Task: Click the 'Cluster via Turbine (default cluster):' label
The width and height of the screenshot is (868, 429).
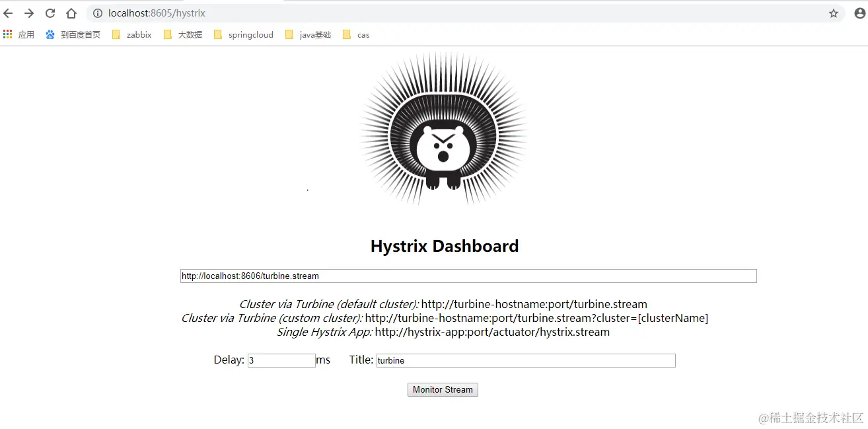Action: click(329, 305)
